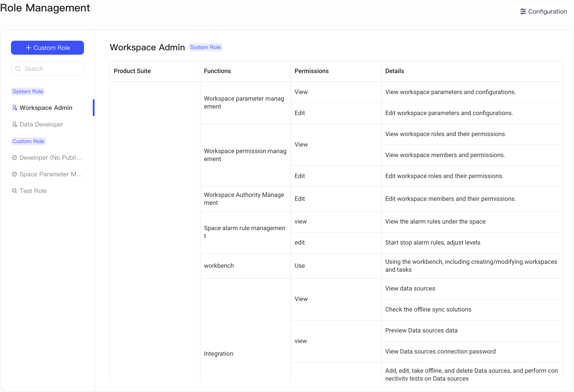Click the Permissions column header
The width and height of the screenshot is (574, 392).
click(336, 71)
